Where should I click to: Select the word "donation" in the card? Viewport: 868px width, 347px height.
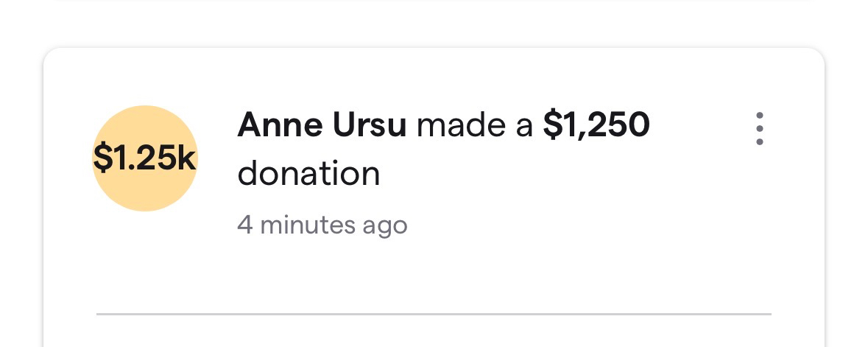tap(308, 175)
